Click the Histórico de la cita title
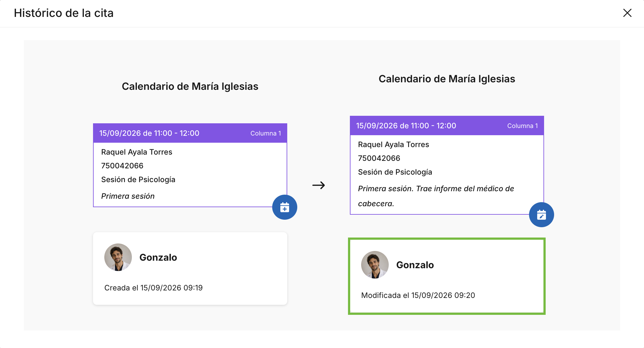The width and height of the screenshot is (644, 348). [64, 13]
